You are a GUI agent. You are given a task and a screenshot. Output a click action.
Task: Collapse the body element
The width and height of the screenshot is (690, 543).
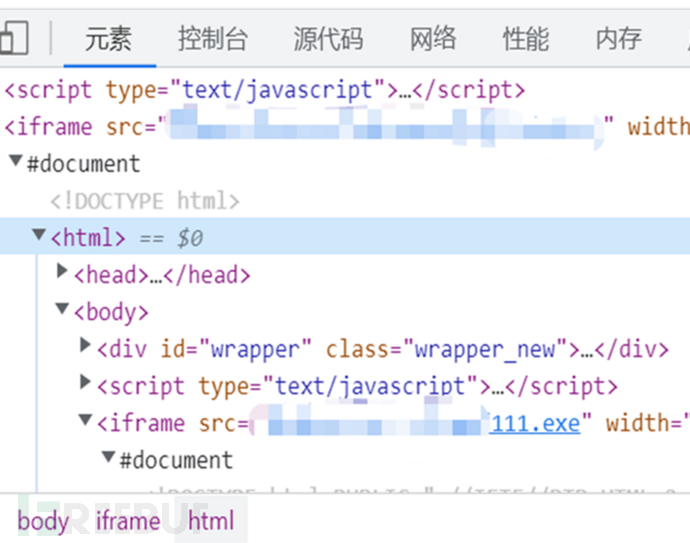coord(62,308)
